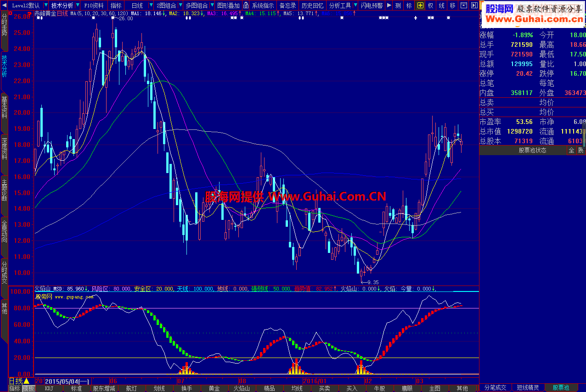586x392 pixels.
Task: Click the back arrow at toolbar start
Action: (5, 6)
